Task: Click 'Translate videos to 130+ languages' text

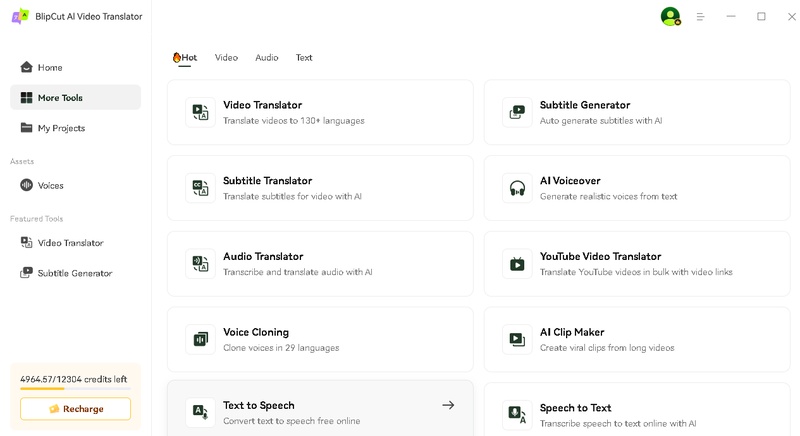Action: point(294,121)
